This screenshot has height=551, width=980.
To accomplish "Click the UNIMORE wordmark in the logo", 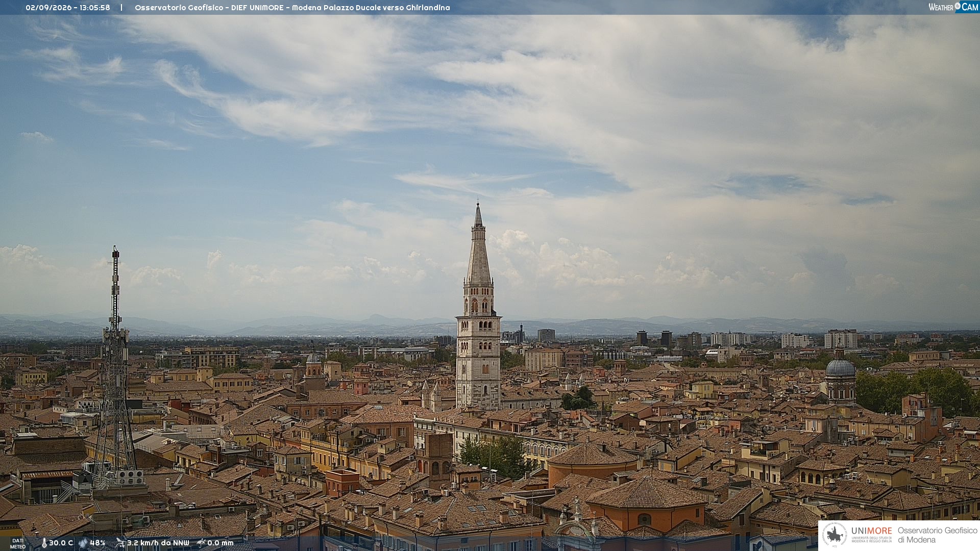I will [871, 531].
